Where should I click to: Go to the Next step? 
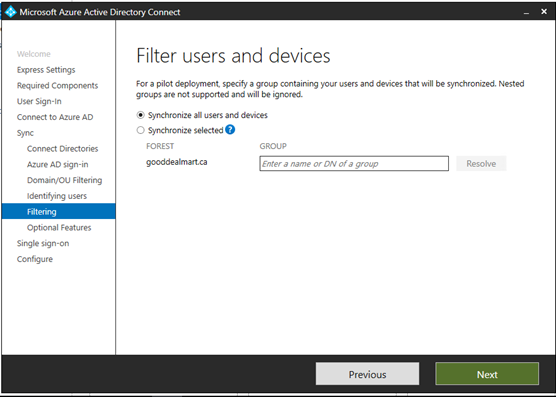[487, 374]
